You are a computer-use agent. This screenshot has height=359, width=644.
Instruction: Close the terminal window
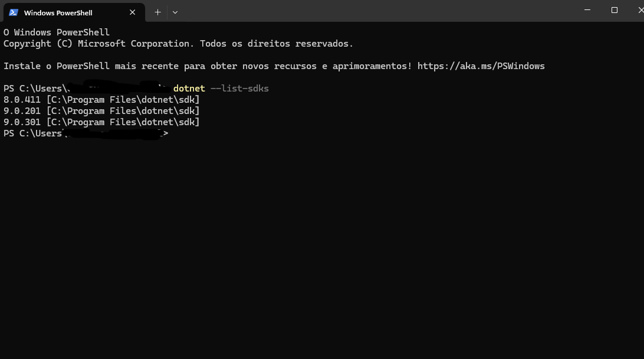coord(640,10)
